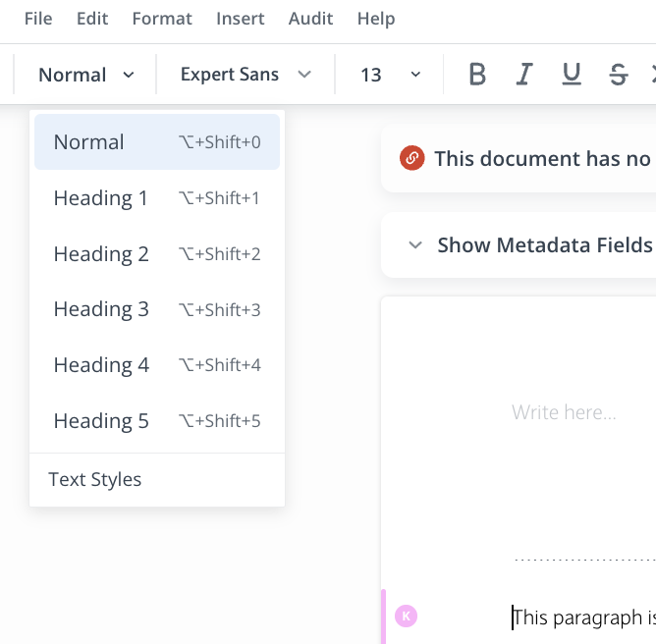Viewport: 656px width, 644px height.
Task: Apply Heading 4 style
Action: click(157, 365)
